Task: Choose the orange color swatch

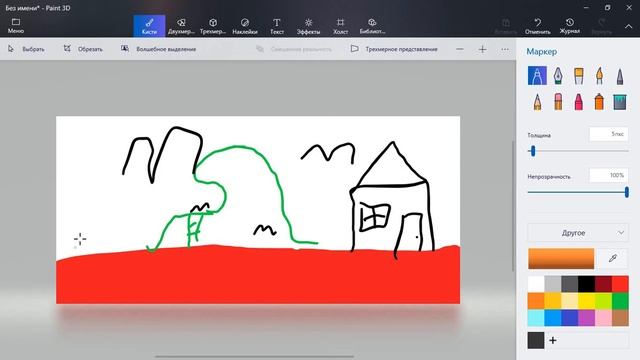Action: 536,301
